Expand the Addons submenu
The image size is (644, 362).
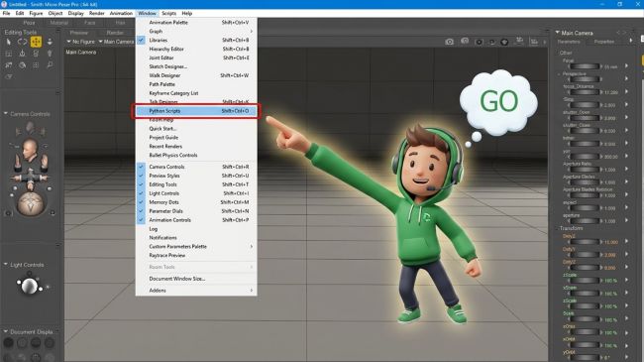[x=196, y=291]
